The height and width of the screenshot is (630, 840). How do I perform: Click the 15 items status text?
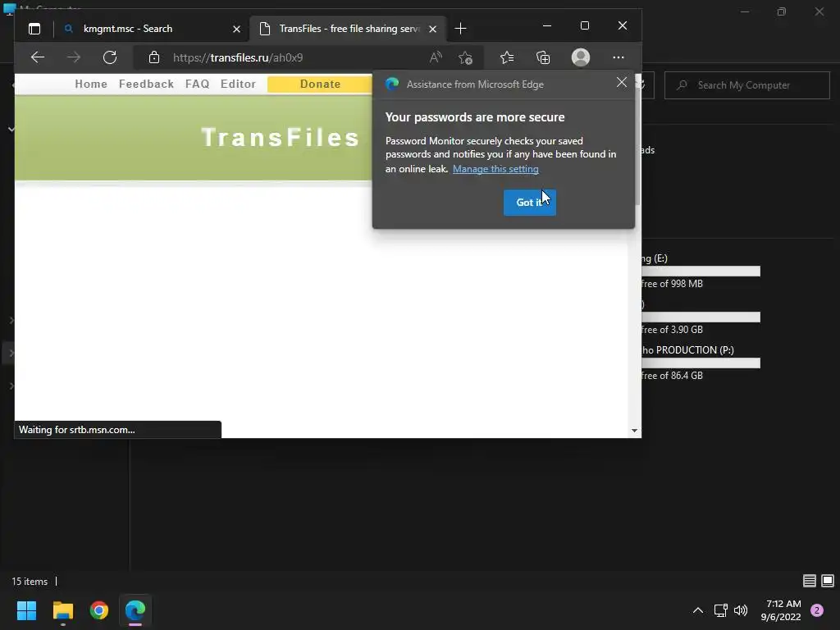[x=30, y=582]
